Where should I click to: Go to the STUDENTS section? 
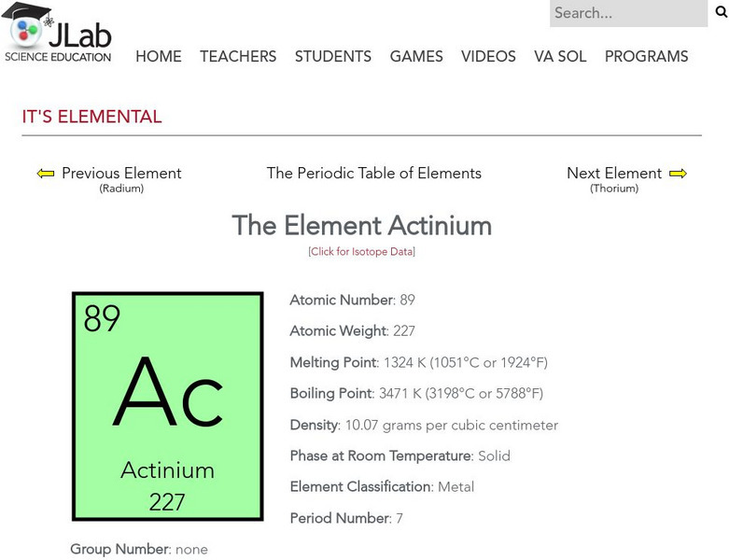[333, 57]
